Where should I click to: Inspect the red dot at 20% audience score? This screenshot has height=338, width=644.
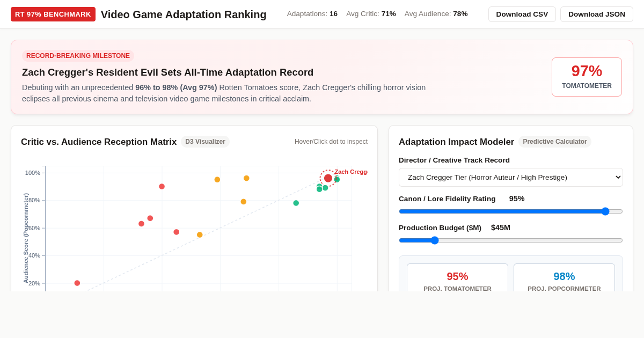77,283
